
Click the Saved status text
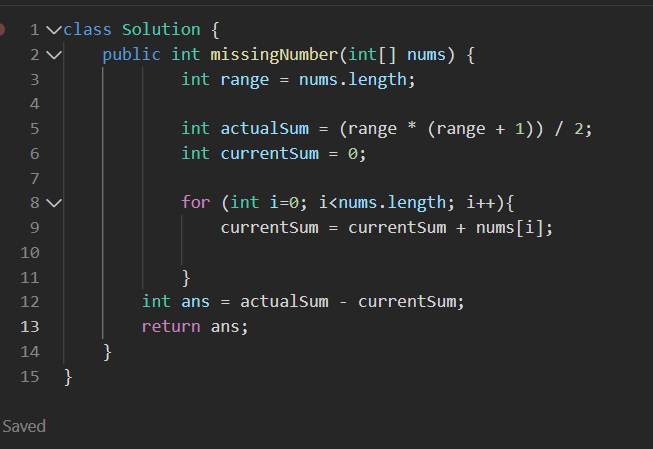[x=24, y=427]
